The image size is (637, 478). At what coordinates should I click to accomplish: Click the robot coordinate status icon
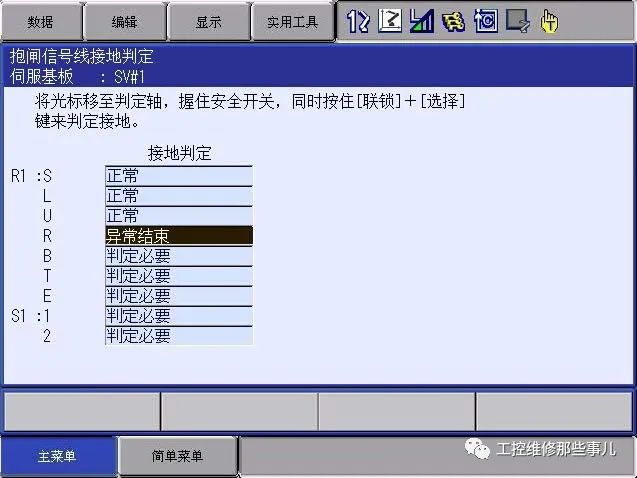point(390,21)
